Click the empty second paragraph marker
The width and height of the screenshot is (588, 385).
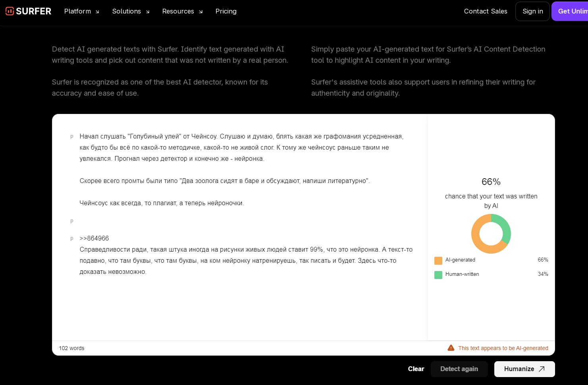pos(72,221)
